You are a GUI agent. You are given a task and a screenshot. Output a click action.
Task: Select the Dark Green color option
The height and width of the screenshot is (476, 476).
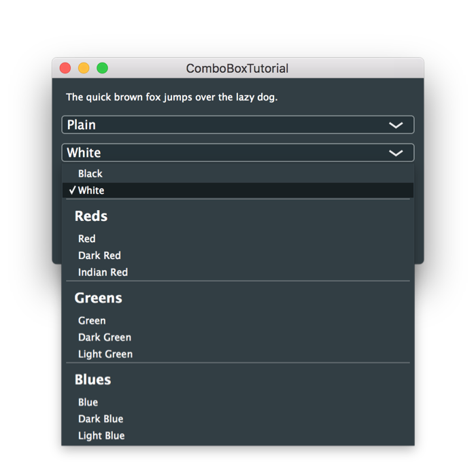click(105, 337)
